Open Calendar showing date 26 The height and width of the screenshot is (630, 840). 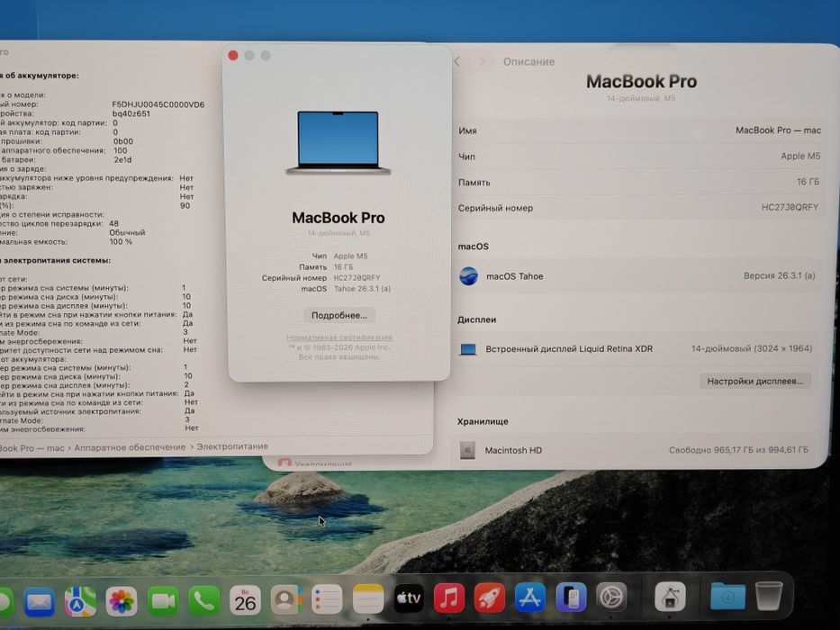tap(245, 600)
